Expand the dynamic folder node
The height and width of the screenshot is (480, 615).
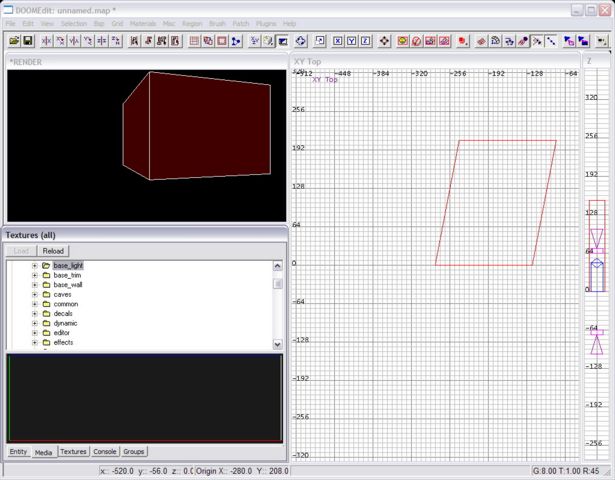[35, 323]
